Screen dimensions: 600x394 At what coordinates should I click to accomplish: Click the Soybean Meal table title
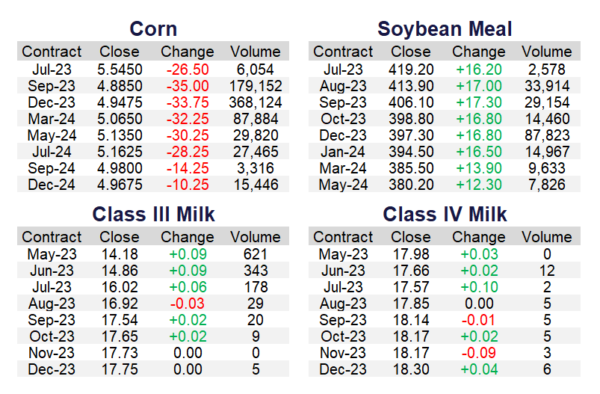(x=444, y=29)
